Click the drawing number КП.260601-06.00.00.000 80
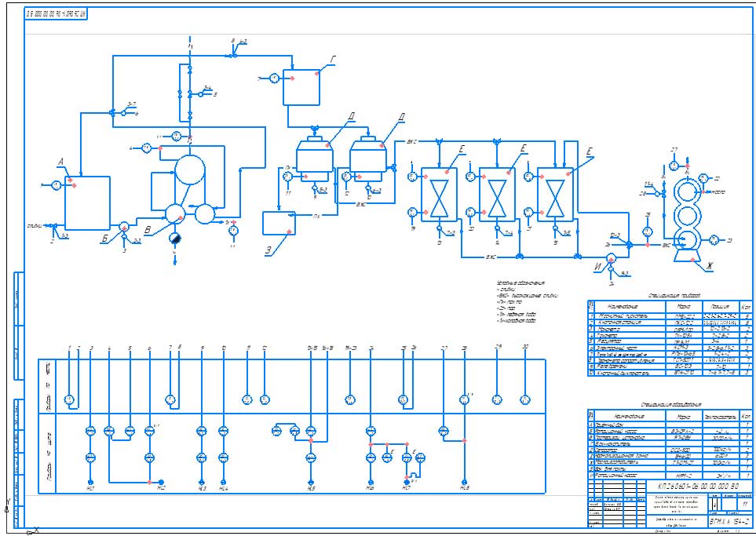 (699, 486)
